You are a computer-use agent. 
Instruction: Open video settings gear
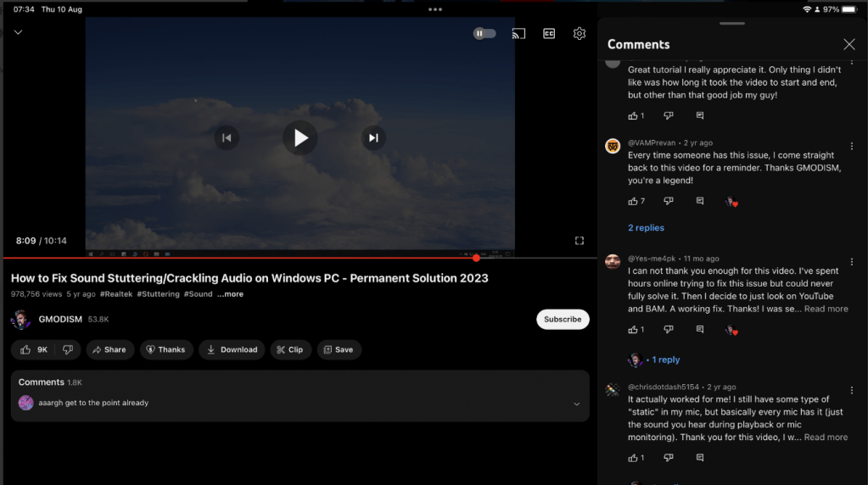579,34
